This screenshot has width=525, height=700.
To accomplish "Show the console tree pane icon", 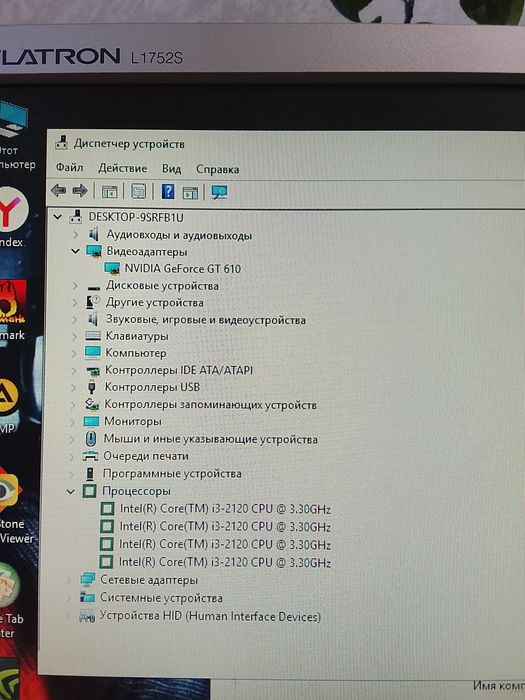I will click(109, 192).
